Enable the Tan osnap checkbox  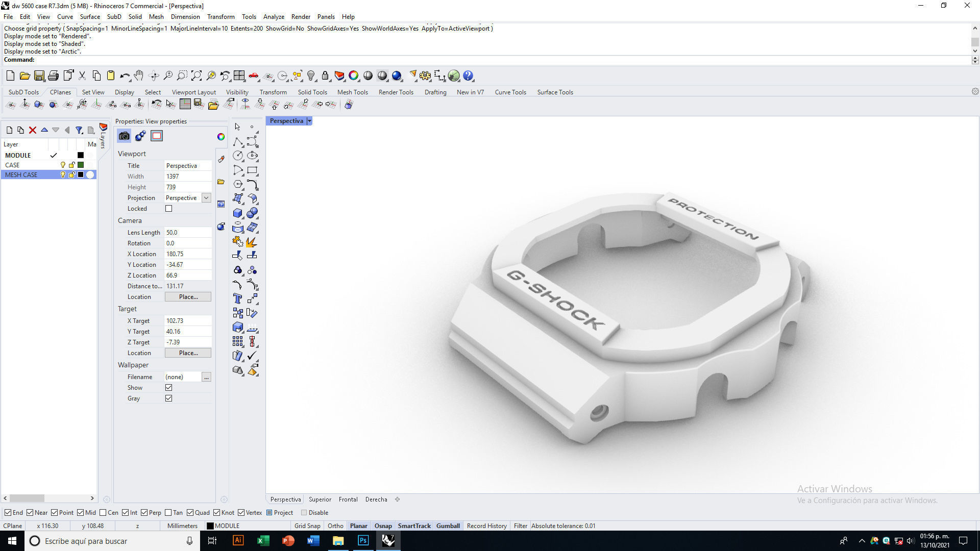click(x=168, y=513)
